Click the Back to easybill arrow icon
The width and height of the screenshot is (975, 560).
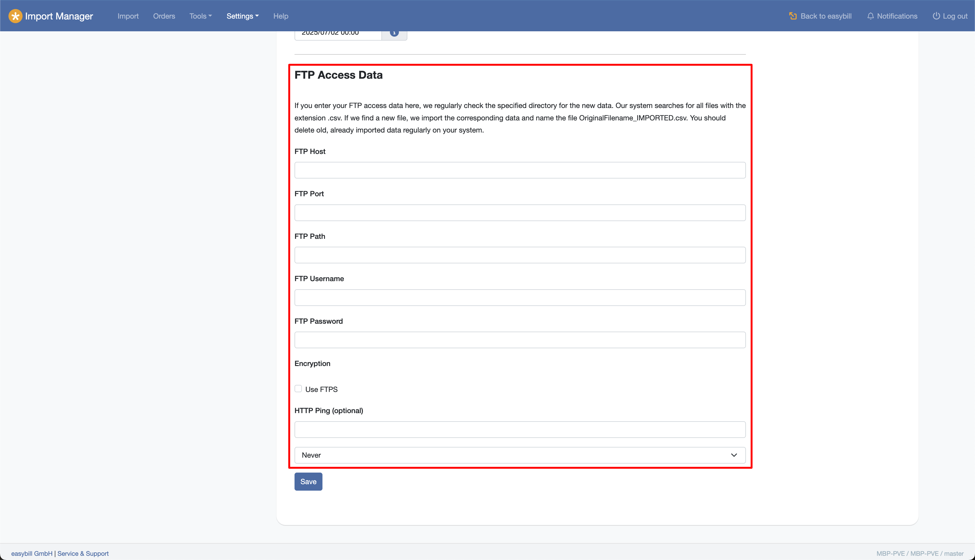[x=793, y=16]
